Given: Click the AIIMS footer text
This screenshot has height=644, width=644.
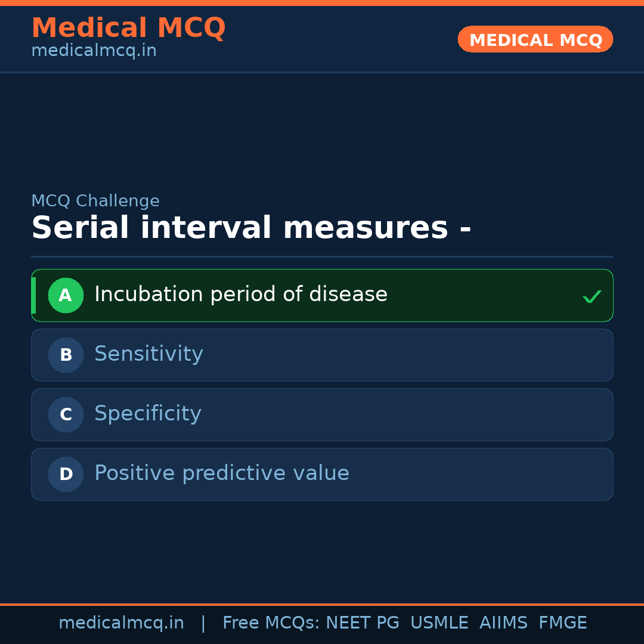Looking at the screenshot, I should click(x=503, y=623).
